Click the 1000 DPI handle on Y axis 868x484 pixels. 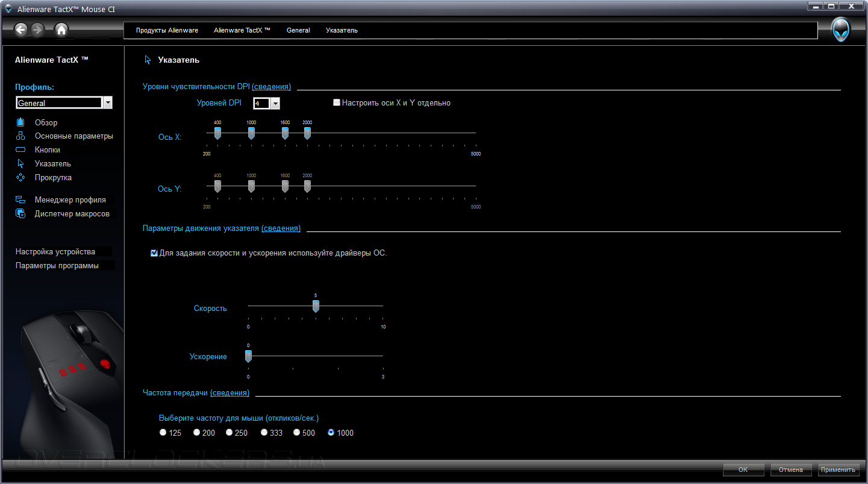pyautogui.click(x=251, y=186)
